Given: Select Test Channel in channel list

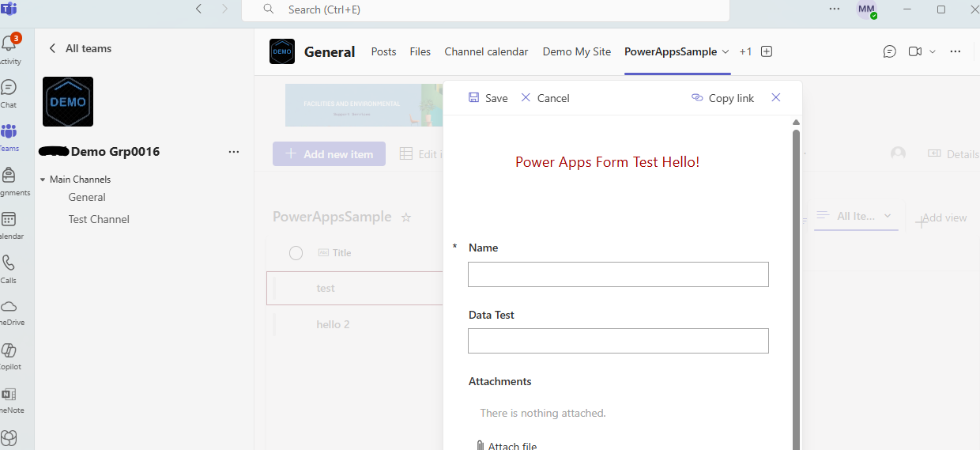Looking at the screenshot, I should coord(99,219).
